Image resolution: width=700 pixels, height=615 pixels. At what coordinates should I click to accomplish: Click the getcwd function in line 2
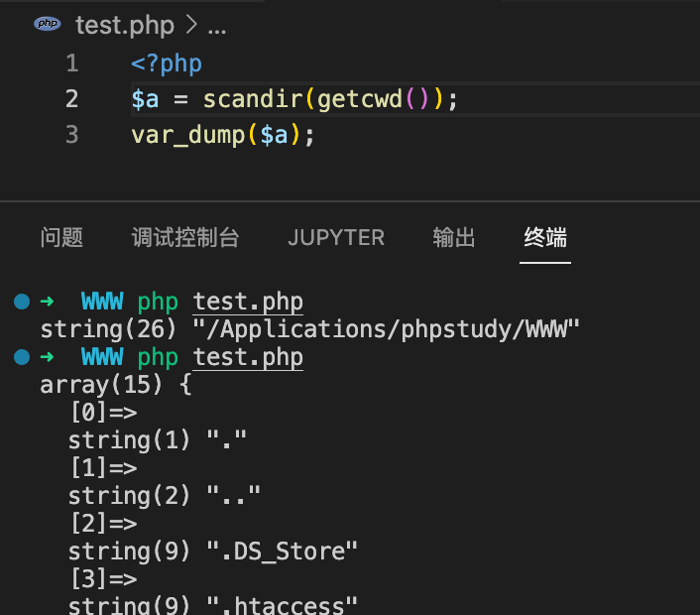360,99
